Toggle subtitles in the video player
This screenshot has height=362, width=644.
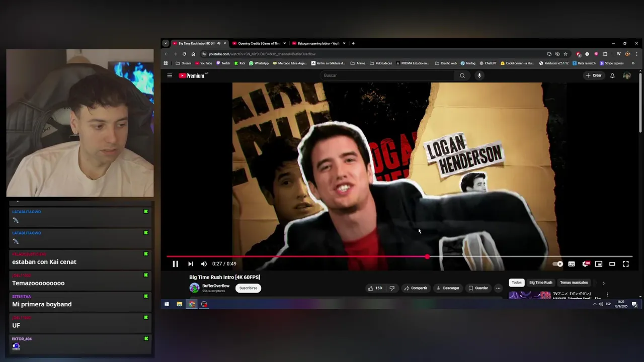pyautogui.click(x=572, y=264)
